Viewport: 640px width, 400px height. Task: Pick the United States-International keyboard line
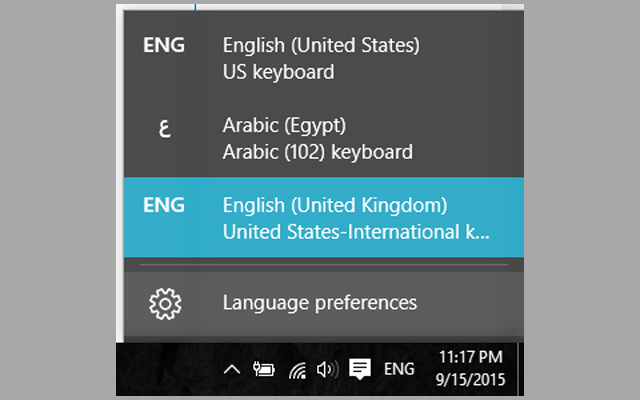(357, 232)
